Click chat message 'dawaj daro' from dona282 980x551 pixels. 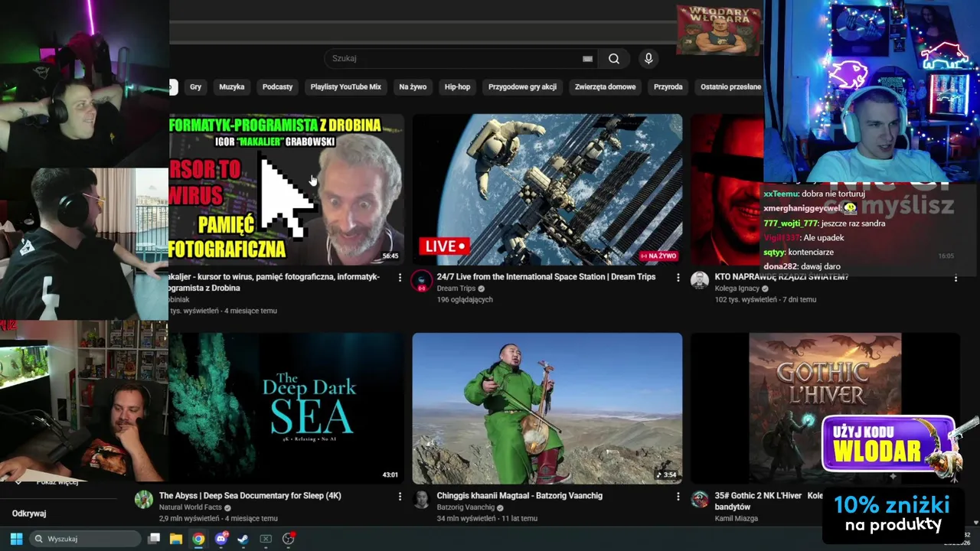tap(802, 267)
